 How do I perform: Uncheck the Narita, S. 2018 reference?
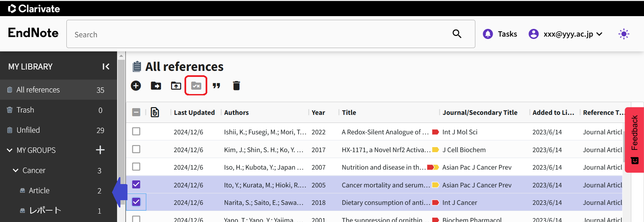136,202
